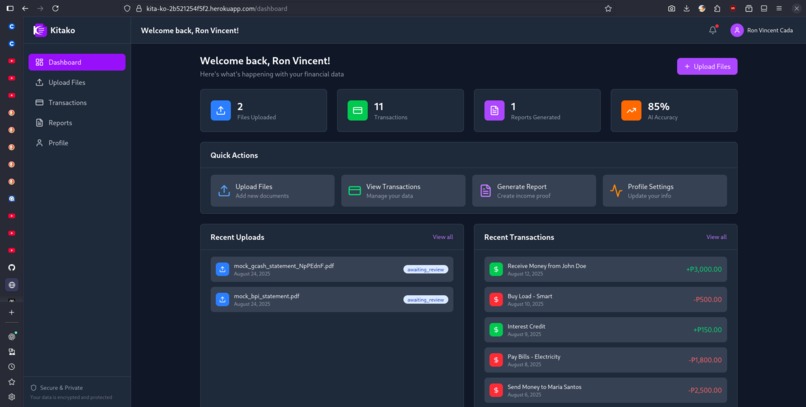Click the browser screenshot camera icon
This screenshot has width=806, height=407.
coord(671,8)
